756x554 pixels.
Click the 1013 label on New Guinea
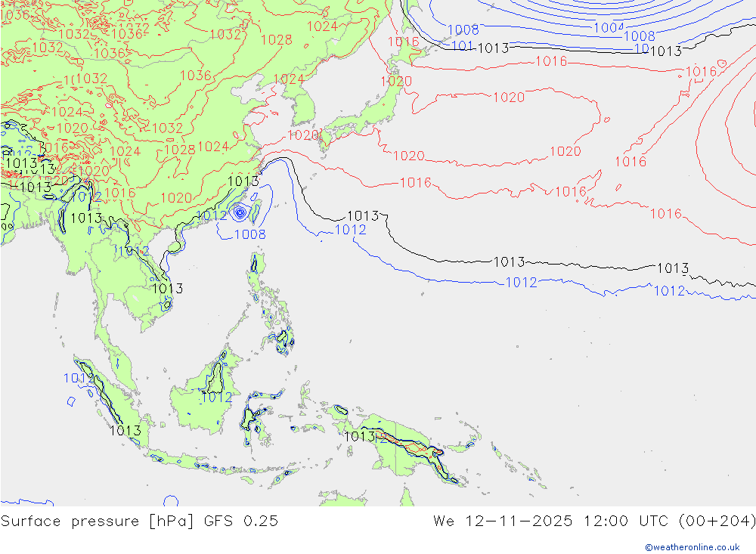[x=359, y=437]
